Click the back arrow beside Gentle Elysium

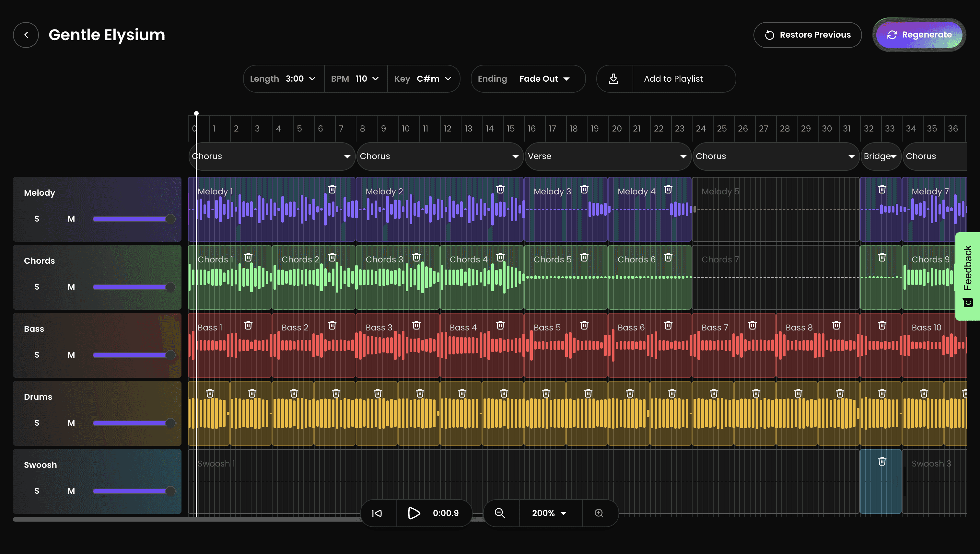(x=26, y=35)
